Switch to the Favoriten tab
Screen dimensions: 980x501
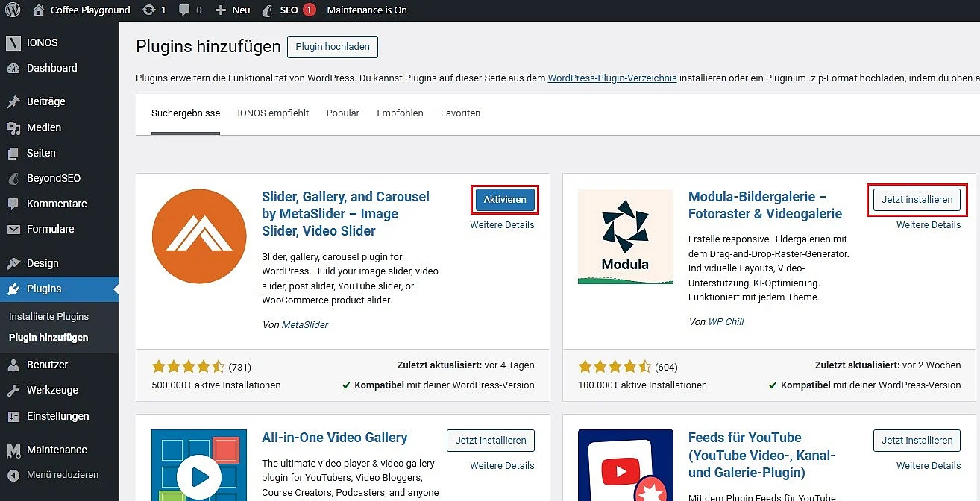[460, 113]
